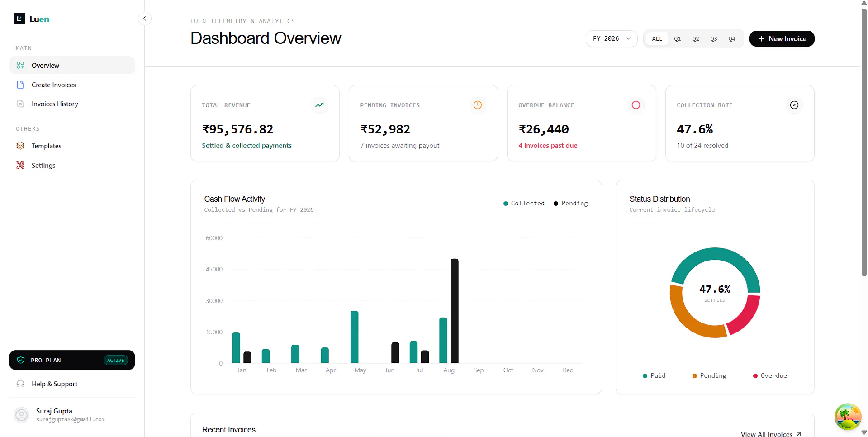The height and width of the screenshot is (437, 868).
Task: Click the surajgupt880@gmail.com email text
Action: click(71, 420)
